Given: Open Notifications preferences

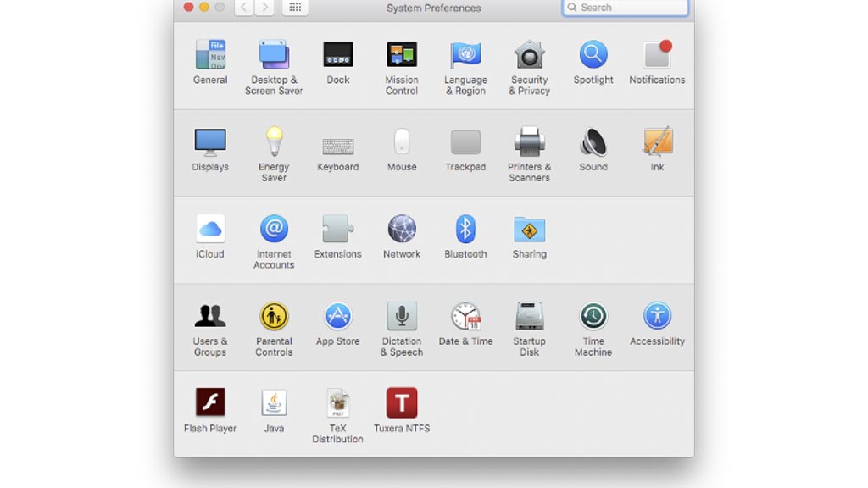Looking at the screenshot, I should click(657, 55).
